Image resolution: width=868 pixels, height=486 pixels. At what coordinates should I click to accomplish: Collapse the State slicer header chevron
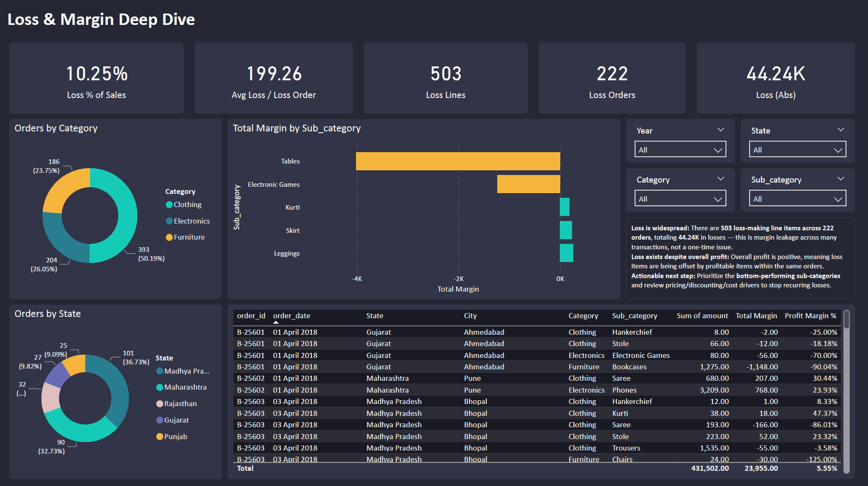pyautogui.click(x=841, y=130)
